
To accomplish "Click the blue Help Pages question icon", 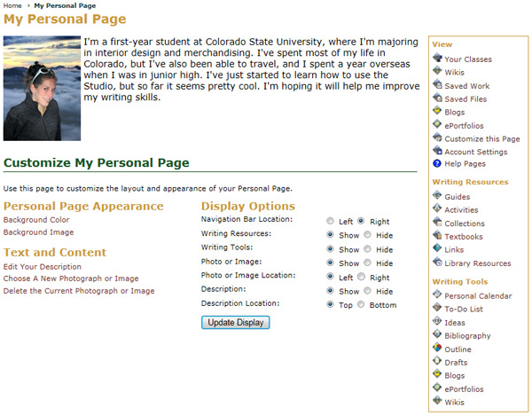I will (437, 163).
